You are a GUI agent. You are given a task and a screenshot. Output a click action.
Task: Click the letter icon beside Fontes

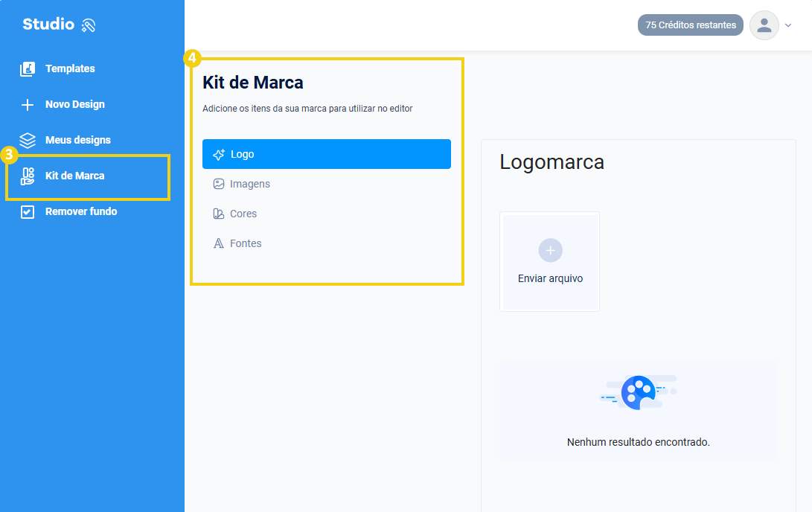tap(219, 243)
